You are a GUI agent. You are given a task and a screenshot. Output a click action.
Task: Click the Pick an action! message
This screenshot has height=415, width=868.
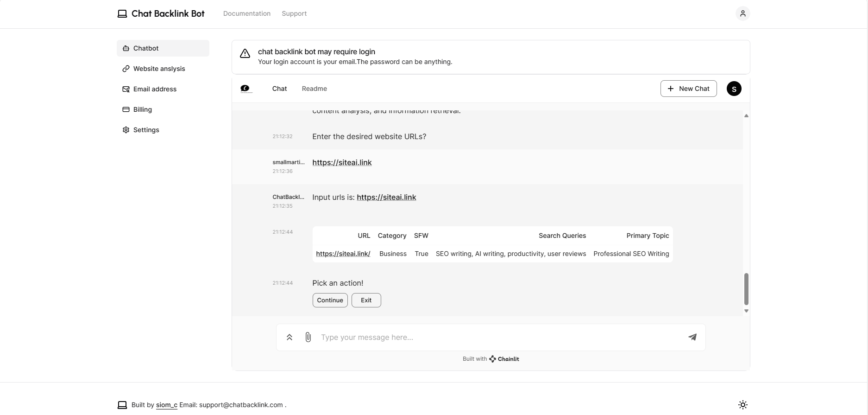[338, 283]
